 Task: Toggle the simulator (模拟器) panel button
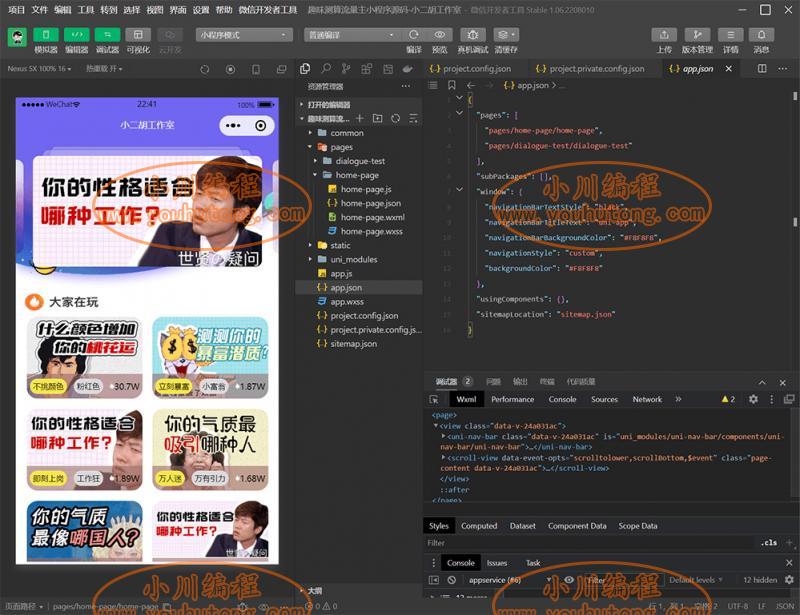(x=46, y=35)
